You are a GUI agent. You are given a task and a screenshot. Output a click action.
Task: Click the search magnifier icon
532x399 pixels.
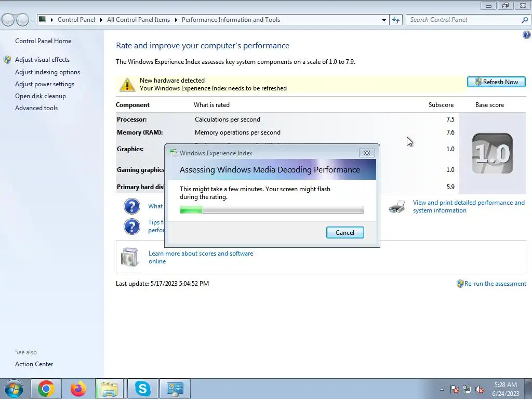pos(525,20)
